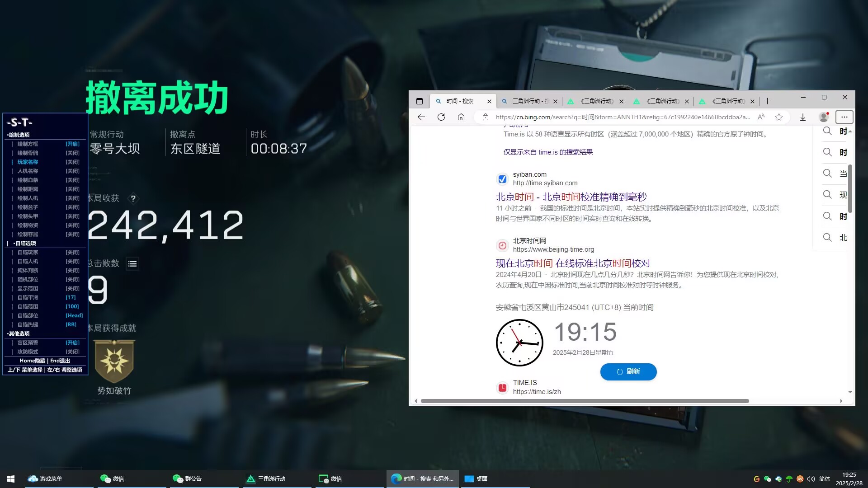Open the Edge profile avatar icon
The width and height of the screenshot is (868, 488).
click(x=823, y=117)
